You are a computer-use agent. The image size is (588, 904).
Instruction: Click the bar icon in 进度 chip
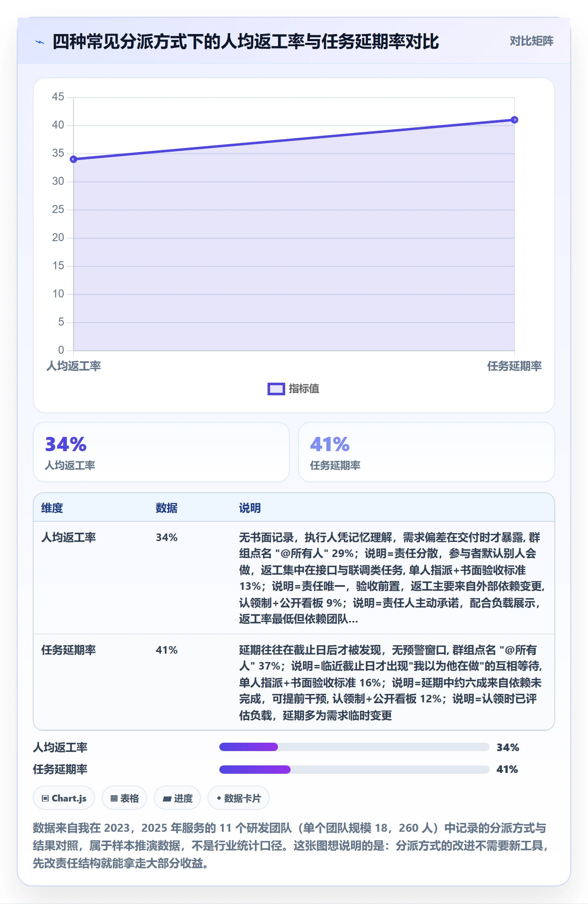[x=167, y=799]
